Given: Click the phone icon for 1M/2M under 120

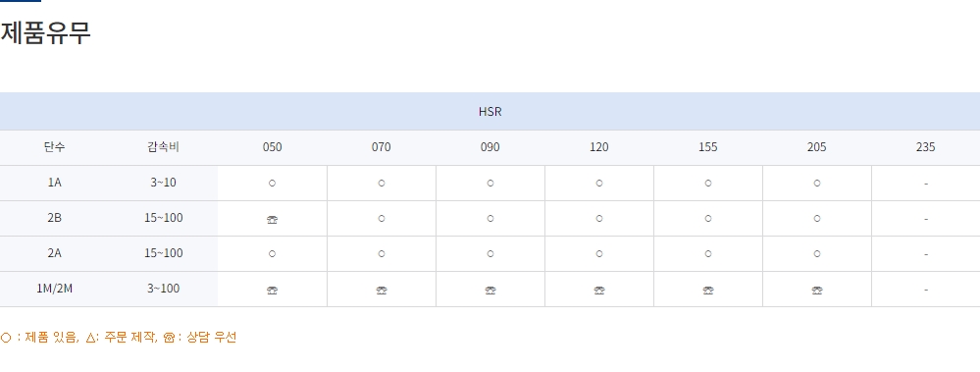Looking at the screenshot, I should click(598, 290).
